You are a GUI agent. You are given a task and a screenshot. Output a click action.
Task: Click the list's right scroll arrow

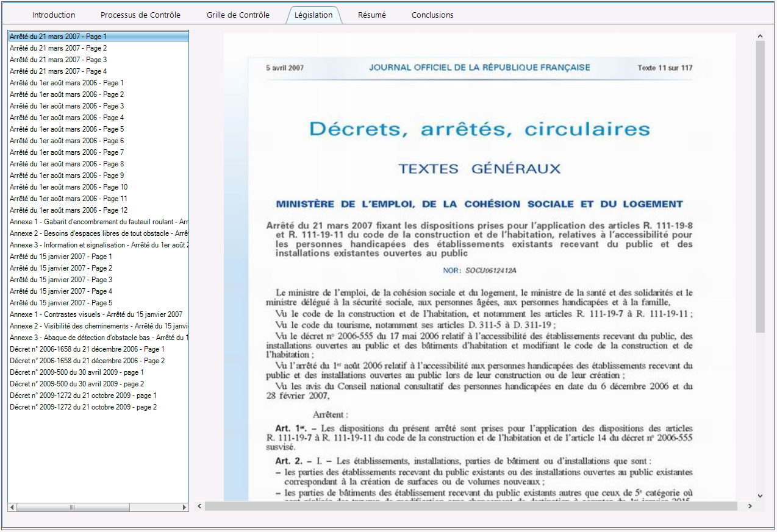tap(185, 507)
